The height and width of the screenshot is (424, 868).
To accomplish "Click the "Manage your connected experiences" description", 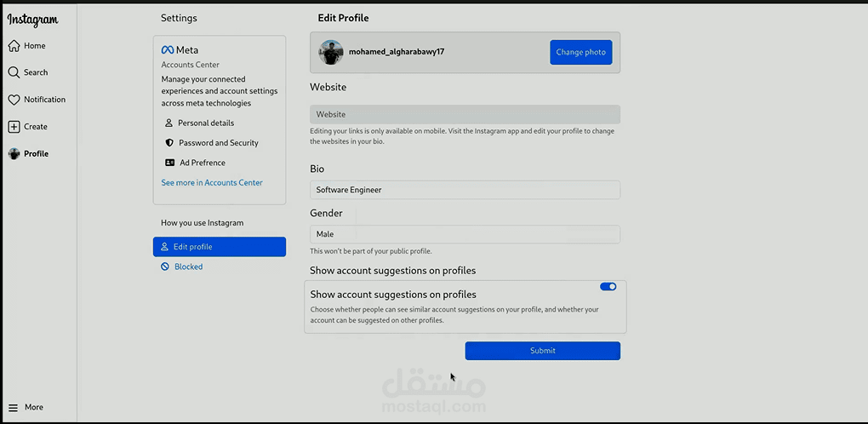I will click(x=220, y=91).
